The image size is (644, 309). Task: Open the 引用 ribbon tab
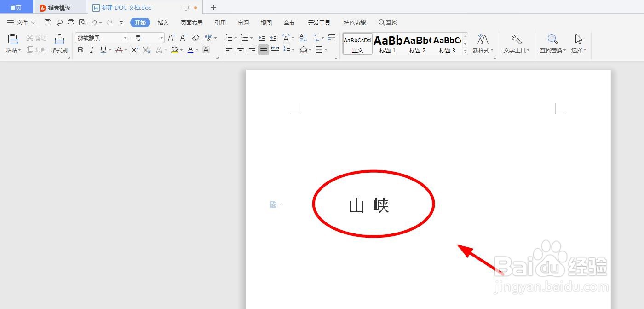220,23
